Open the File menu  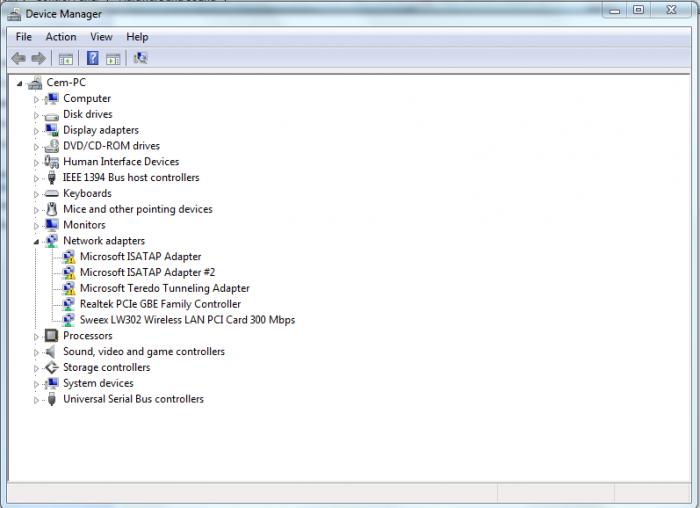point(24,37)
